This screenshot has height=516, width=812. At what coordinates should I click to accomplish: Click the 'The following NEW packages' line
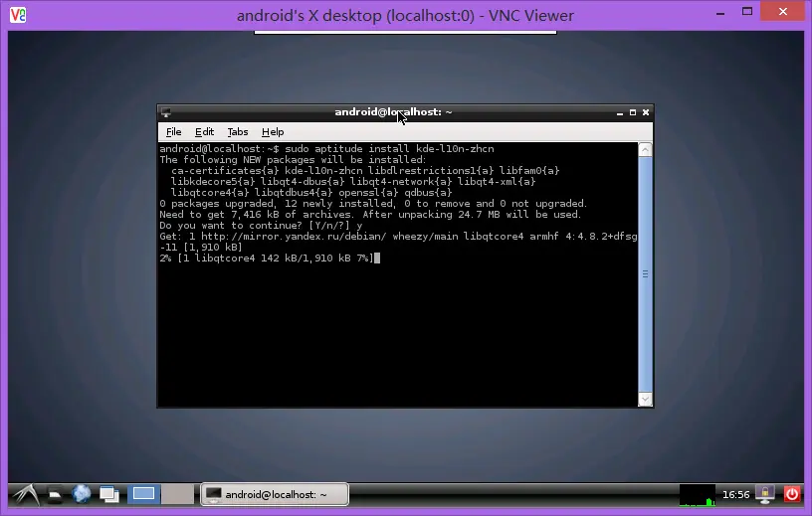click(x=293, y=160)
